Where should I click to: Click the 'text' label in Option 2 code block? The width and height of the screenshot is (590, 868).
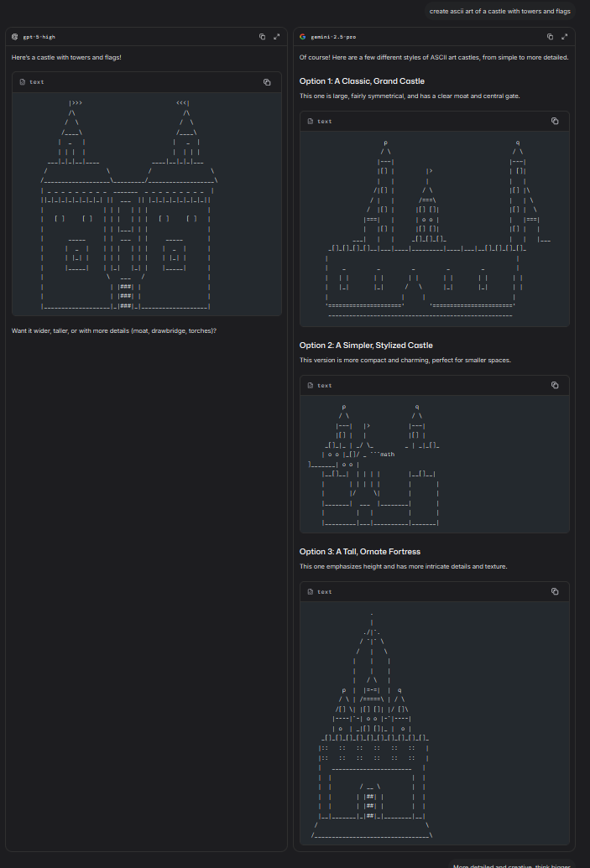pyautogui.click(x=324, y=385)
